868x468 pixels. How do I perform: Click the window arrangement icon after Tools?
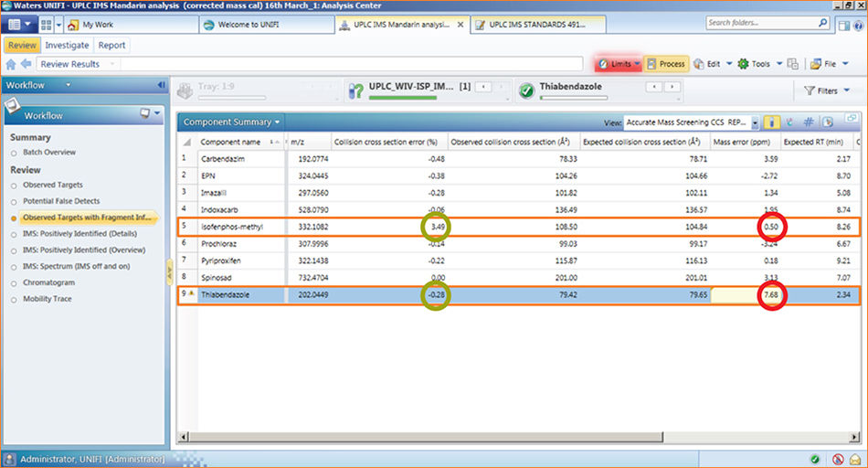(793, 64)
